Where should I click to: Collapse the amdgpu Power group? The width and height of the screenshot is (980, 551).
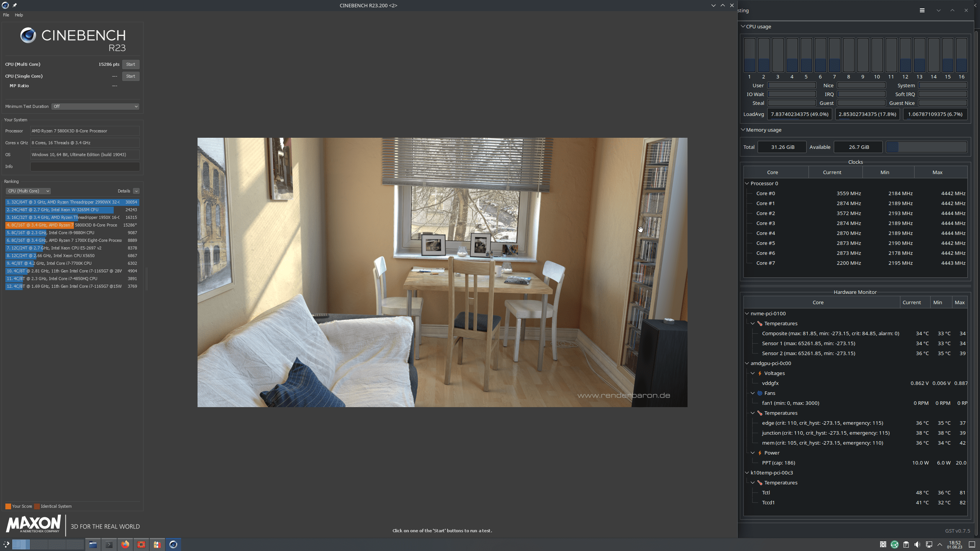pos(753,453)
